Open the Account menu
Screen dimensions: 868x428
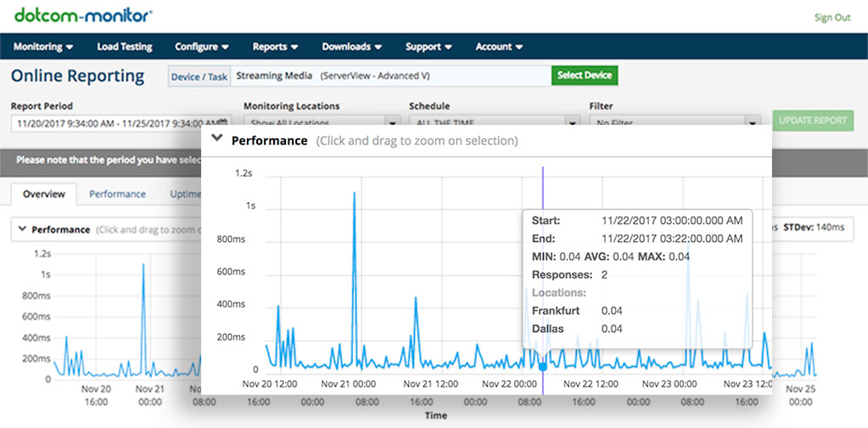499,47
